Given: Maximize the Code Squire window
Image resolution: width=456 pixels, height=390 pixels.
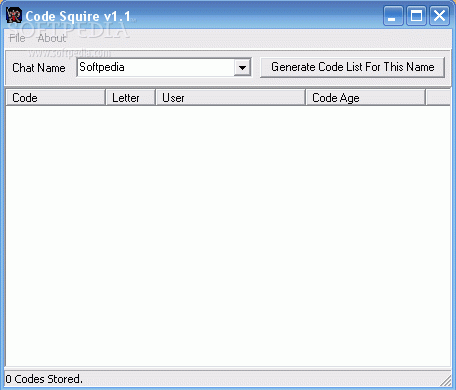Looking at the screenshot, I should 416,16.
